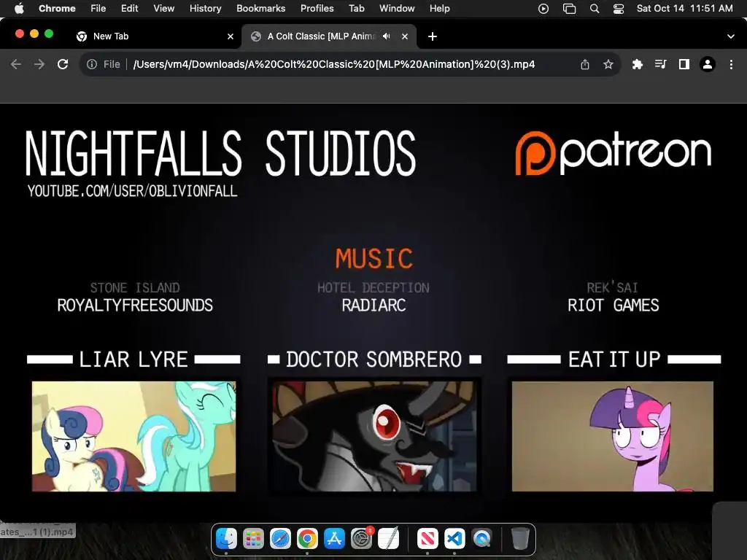Viewport: 747px width, 560px height.
Task: Open TextEdit from the dock
Action: (388, 539)
